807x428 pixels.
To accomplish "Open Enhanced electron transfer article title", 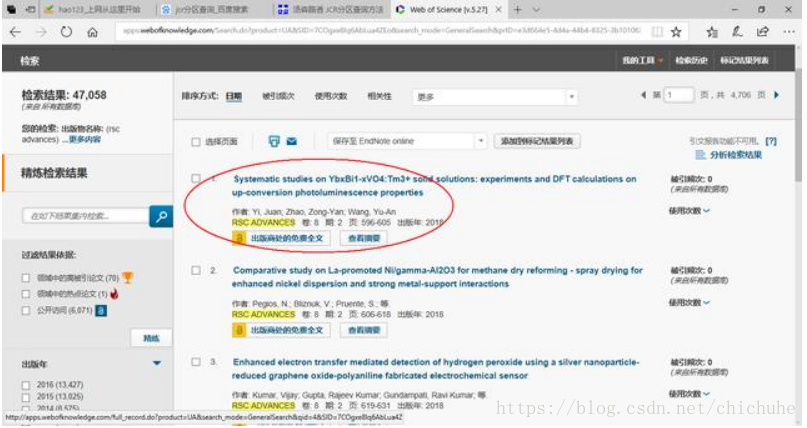I will click(435, 369).
